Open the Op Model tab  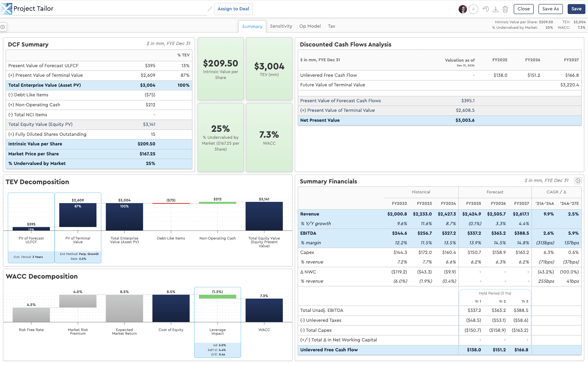pos(310,26)
